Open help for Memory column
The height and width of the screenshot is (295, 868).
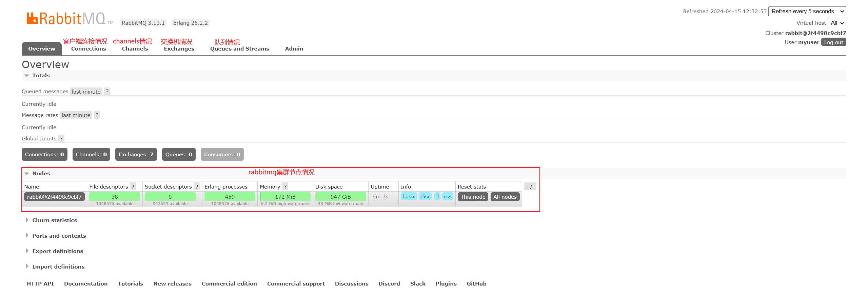(285, 187)
